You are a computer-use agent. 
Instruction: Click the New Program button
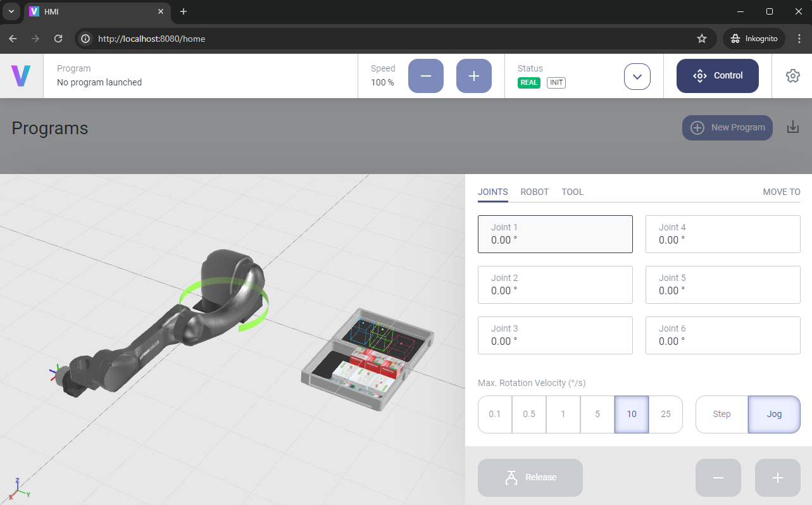[727, 127]
